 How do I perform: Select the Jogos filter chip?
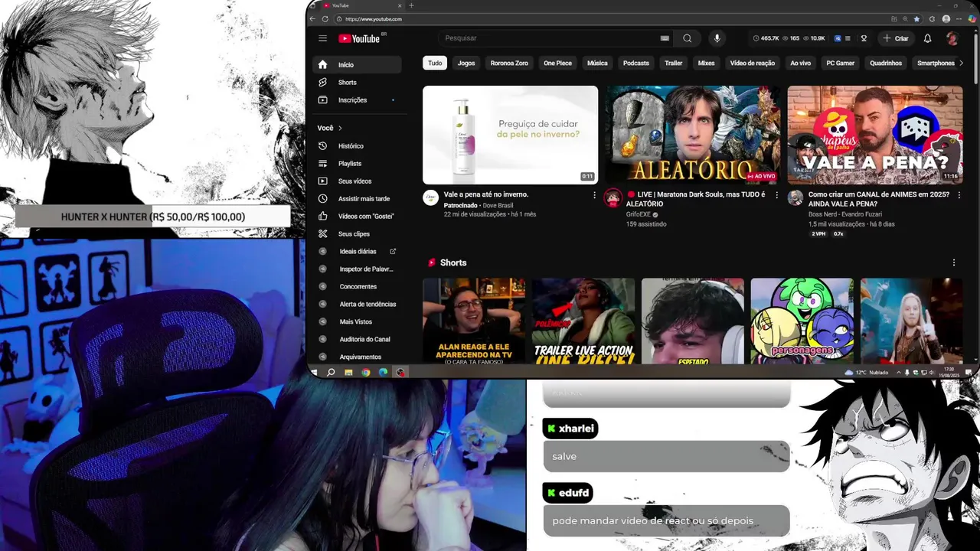pos(466,64)
